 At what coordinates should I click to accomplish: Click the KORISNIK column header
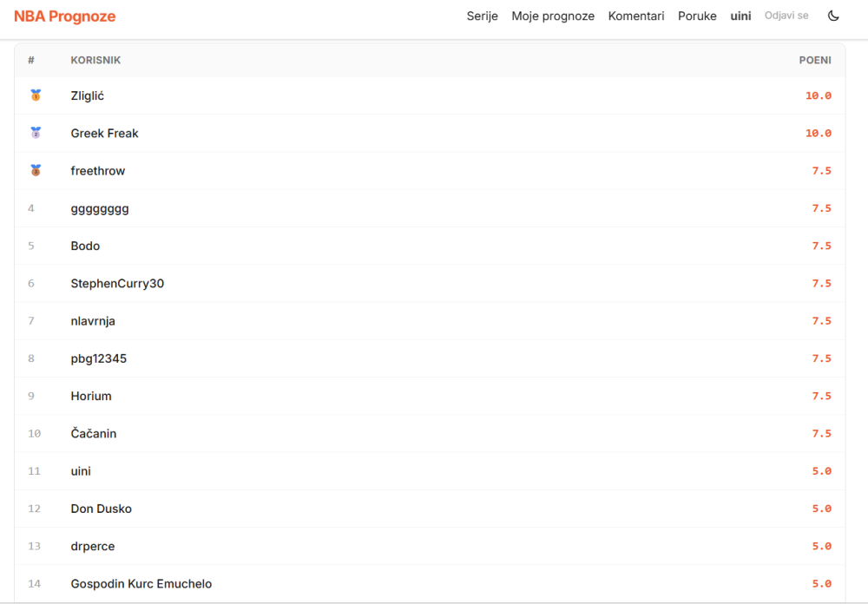coord(95,60)
